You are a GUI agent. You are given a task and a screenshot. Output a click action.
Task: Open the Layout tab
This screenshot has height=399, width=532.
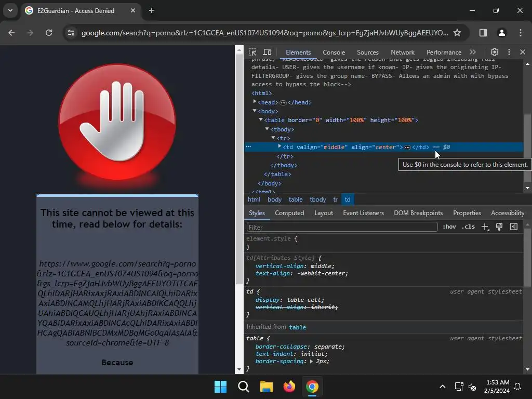(x=323, y=213)
